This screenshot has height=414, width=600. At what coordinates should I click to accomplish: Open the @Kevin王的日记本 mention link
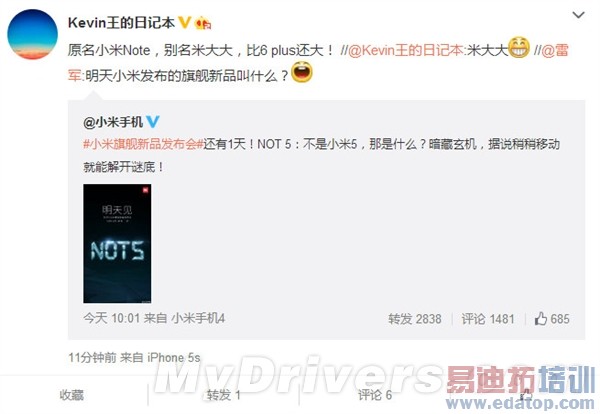point(406,50)
